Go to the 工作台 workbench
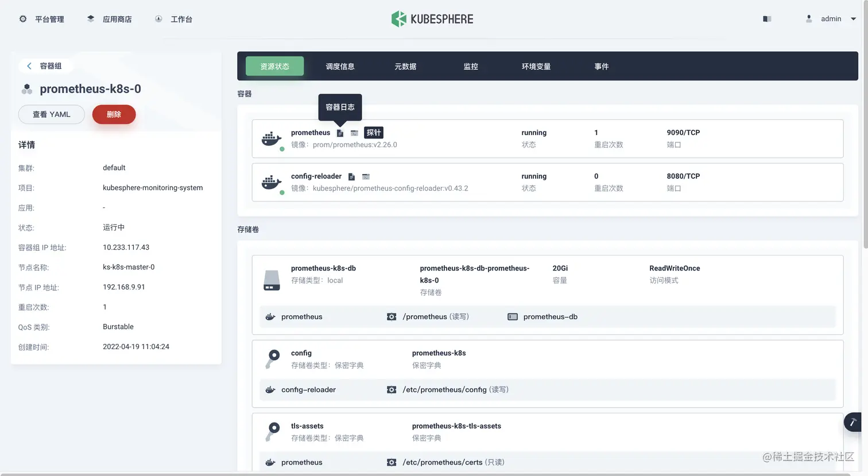868x476 pixels. (174, 19)
